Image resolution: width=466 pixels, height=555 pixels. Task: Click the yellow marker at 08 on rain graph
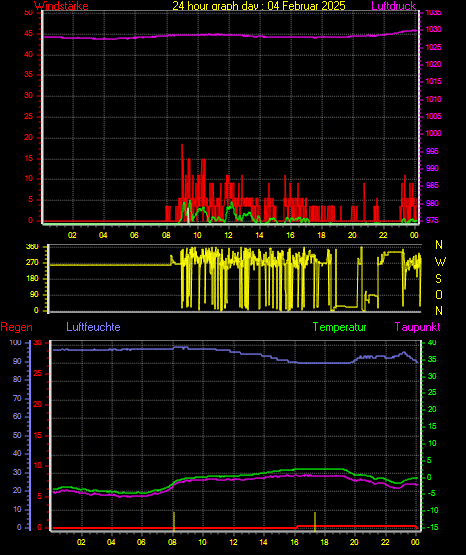[174, 521]
